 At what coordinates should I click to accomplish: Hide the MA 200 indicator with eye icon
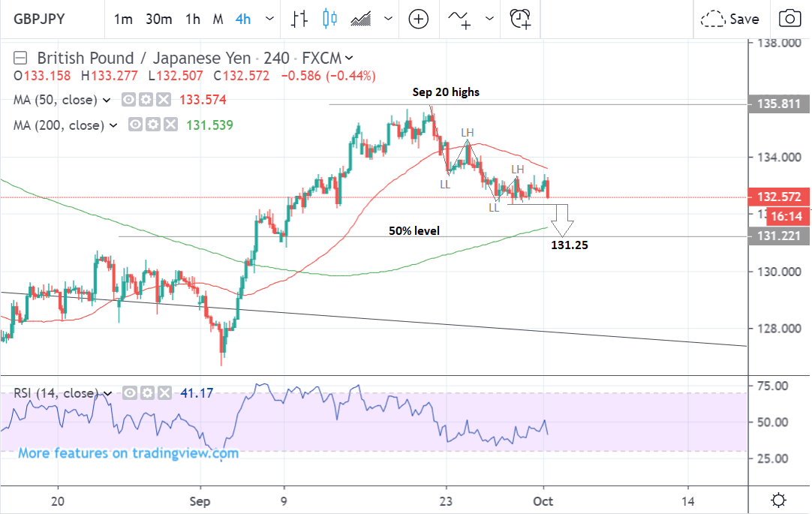(137, 125)
